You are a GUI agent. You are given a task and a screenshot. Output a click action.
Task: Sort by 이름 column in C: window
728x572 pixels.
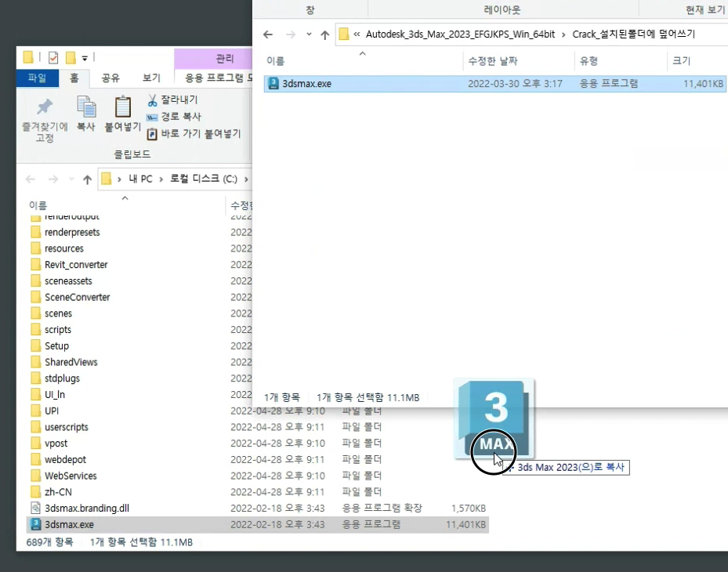pos(38,205)
